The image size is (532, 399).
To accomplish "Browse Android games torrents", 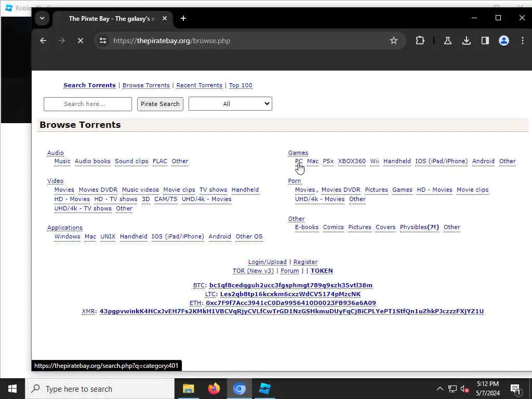I will 483,161.
